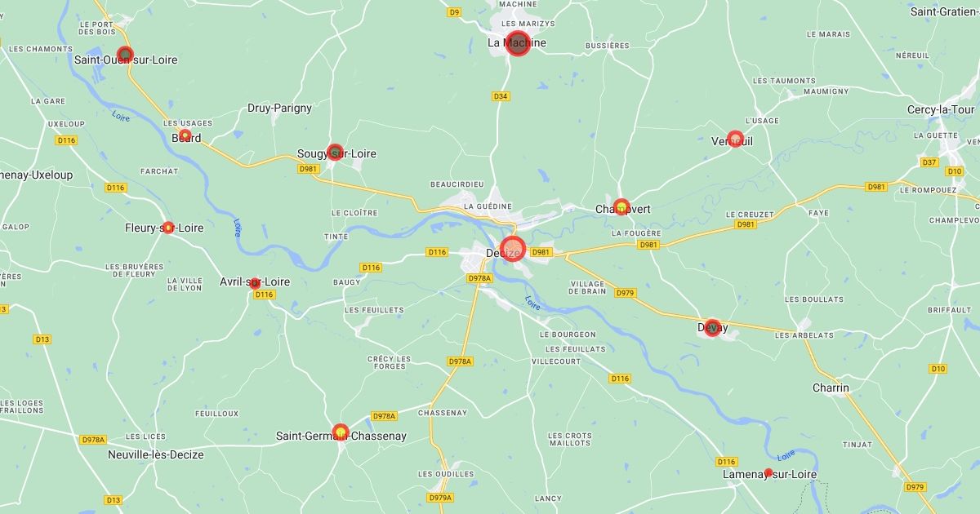Click the Sougy-sur-Loire circle marker
This screenshot has width=980, height=514.
tap(334, 152)
